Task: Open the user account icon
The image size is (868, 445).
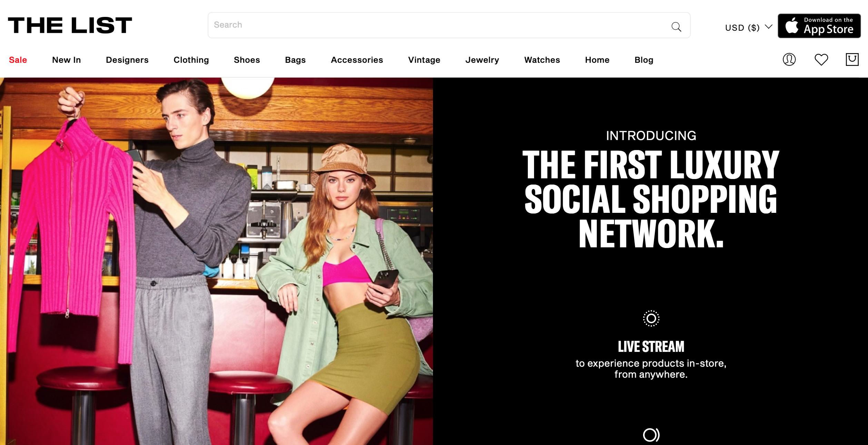Action: coord(789,59)
